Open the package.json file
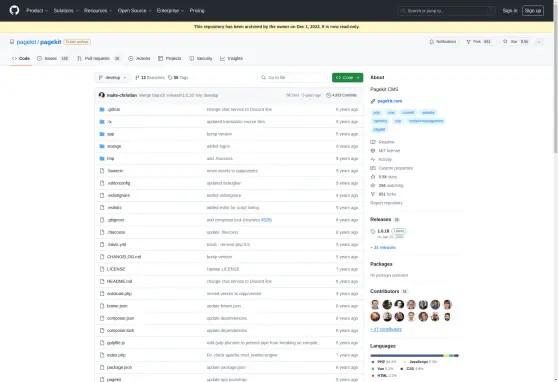This screenshot has height=382, width=558. pyautogui.click(x=119, y=367)
